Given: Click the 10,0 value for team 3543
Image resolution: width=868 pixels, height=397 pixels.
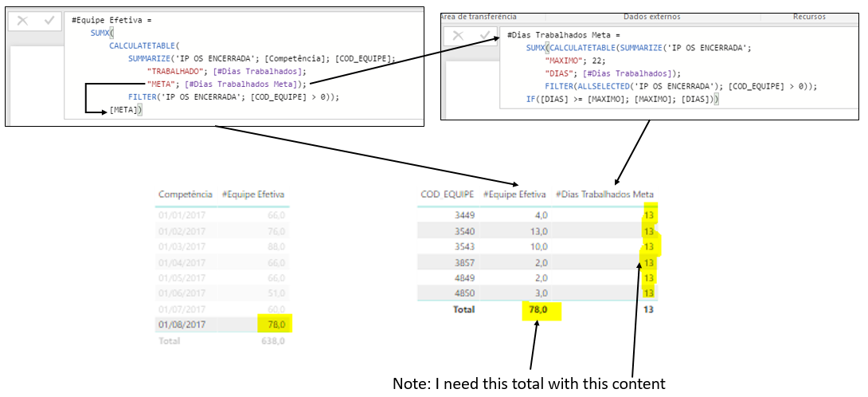Looking at the screenshot, I should pyautogui.click(x=538, y=246).
